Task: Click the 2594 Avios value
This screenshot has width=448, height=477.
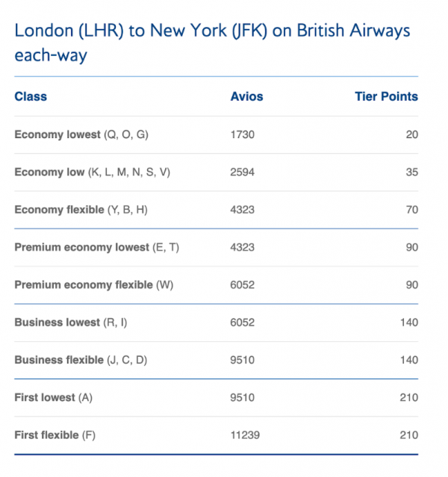Action: pyautogui.click(x=243, y=172)
